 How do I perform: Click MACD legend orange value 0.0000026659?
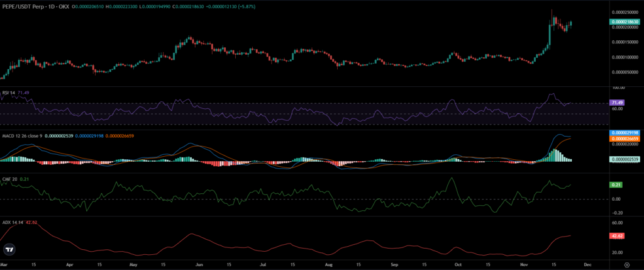tap(120, 135)
